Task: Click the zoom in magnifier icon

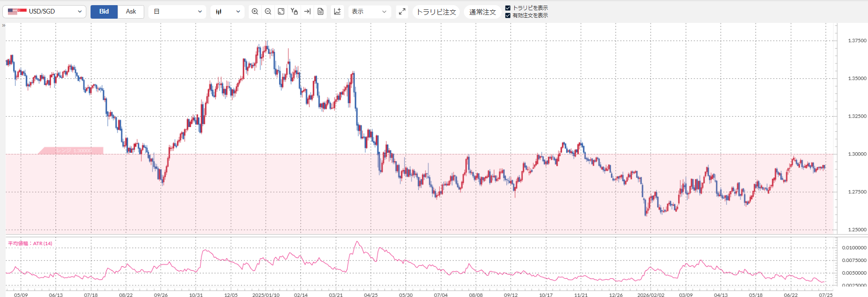Action: [x=255, y=12]
